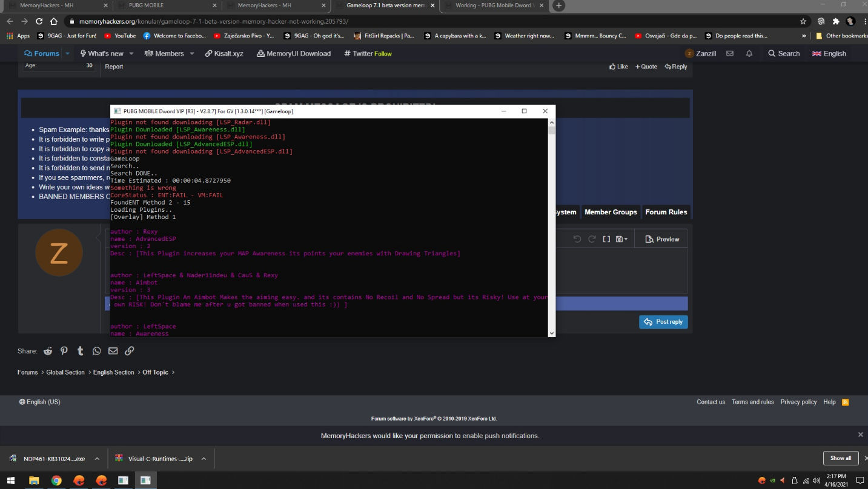Expand the What's new dropdown arrow
This screenshot has width=868, height=489.
click(131, 53)
